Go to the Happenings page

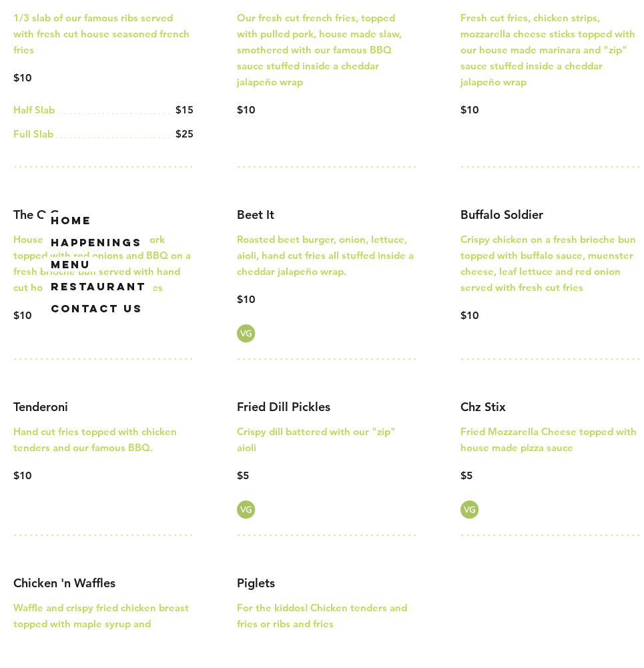tap(96, 242)
